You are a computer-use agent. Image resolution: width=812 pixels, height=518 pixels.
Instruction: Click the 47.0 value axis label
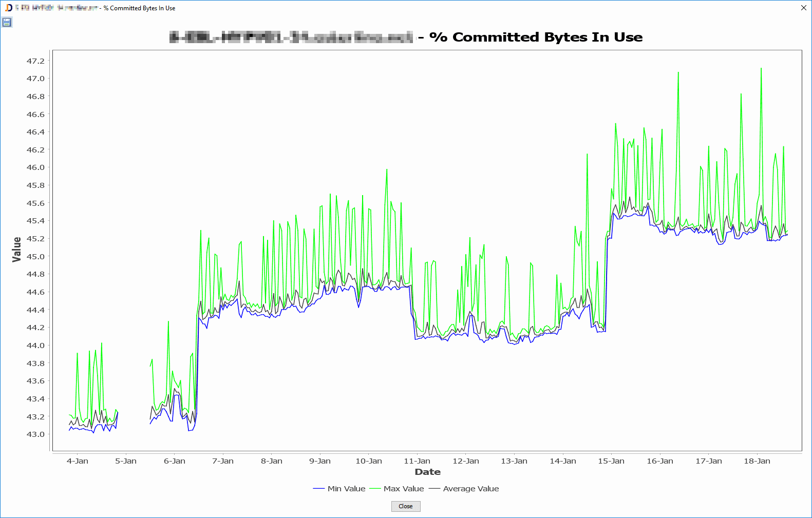35,79
